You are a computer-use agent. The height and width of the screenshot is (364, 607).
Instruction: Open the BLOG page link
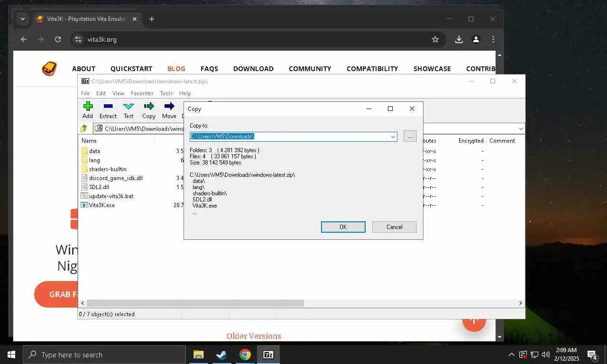point(176,69)
